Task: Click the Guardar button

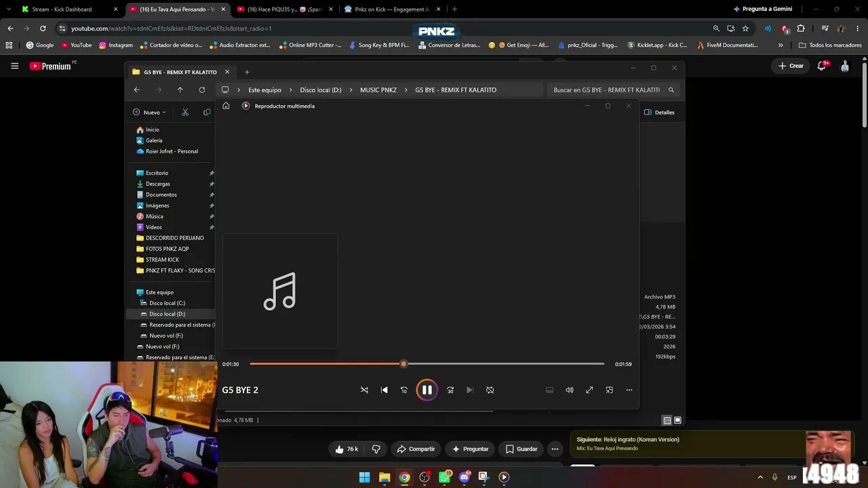Action: (521, 449)
